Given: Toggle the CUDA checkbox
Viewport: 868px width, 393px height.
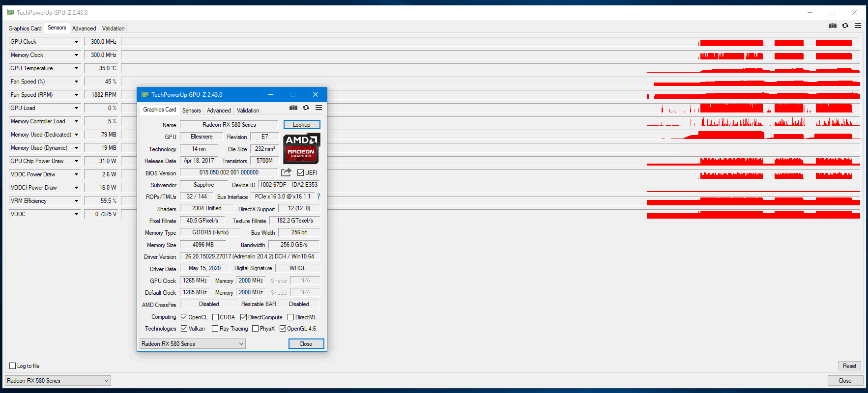Looking at the screenshot, I should point(215,317).
